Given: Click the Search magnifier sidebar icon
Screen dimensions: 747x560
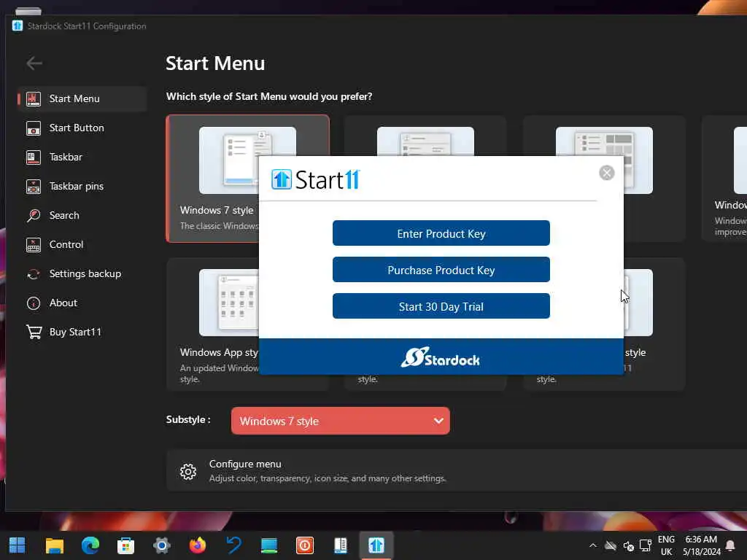Looking at the screenshot, I should [34, 215].
